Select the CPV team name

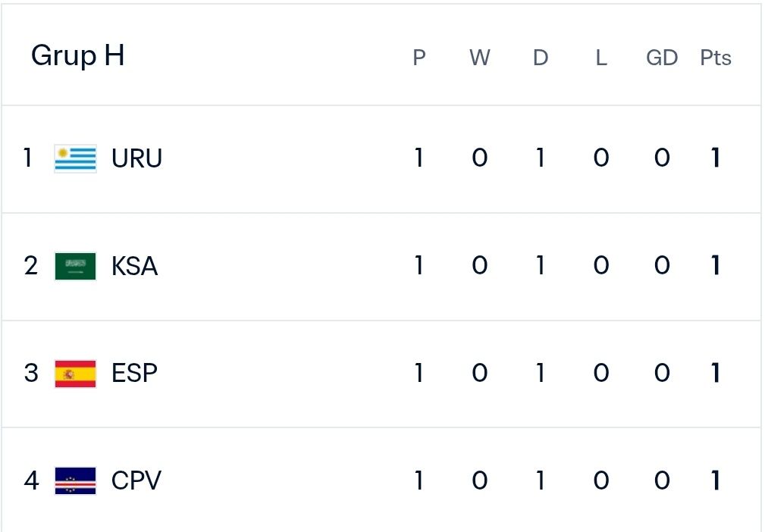pos(136,480)
